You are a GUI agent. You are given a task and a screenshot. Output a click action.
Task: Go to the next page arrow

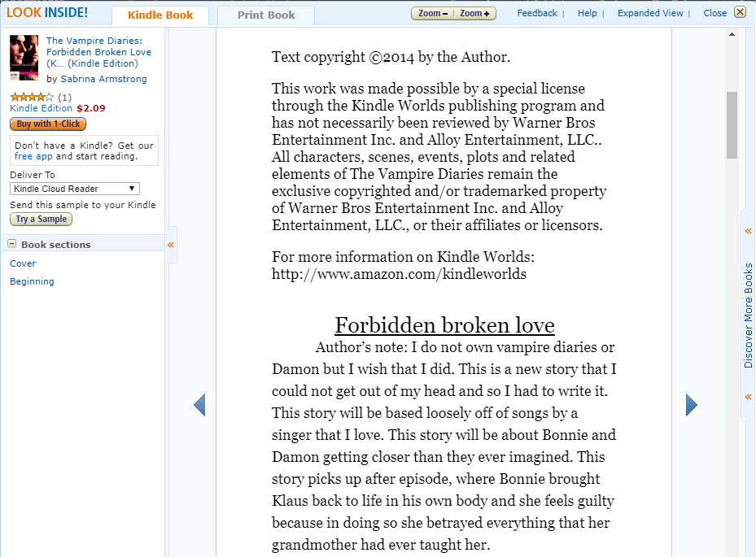click(692, 405)
